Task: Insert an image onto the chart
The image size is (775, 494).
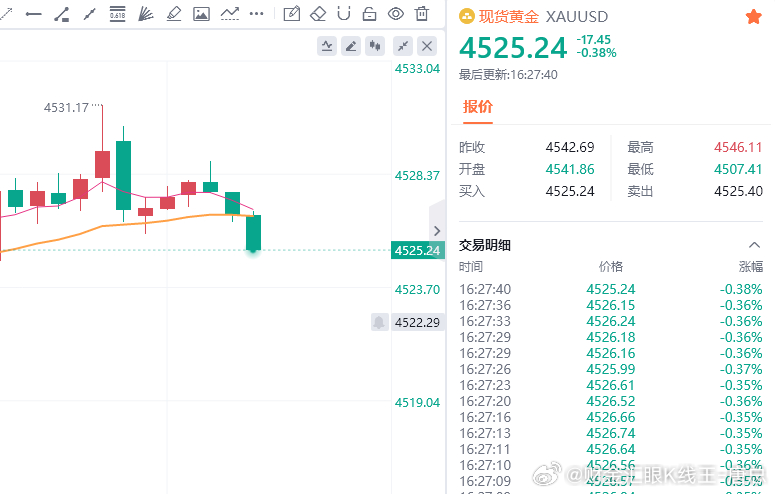Action: pyautogui.click(x=201, y=14)
